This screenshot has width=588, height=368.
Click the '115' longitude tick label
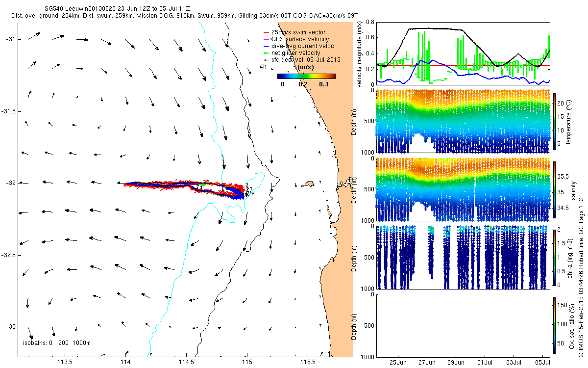(x=247, y=362)
